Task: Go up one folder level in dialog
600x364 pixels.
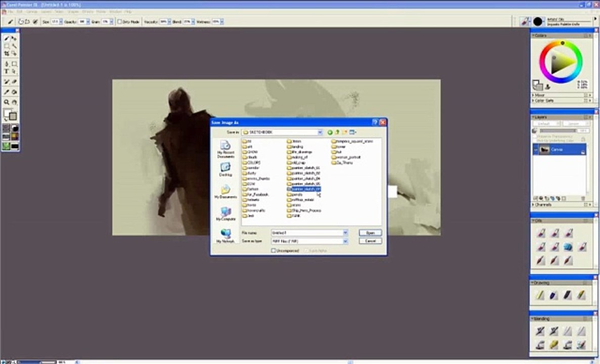Action: point(337,132)
